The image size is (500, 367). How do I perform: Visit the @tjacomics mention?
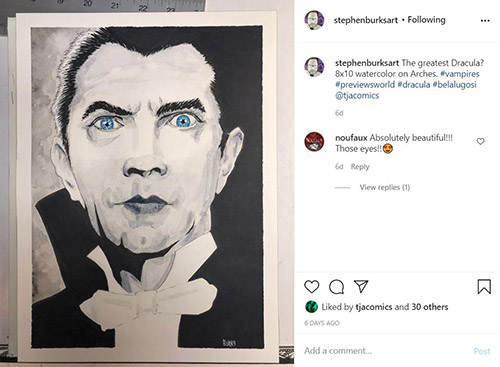pyautogui.click(x=357, y=96)
